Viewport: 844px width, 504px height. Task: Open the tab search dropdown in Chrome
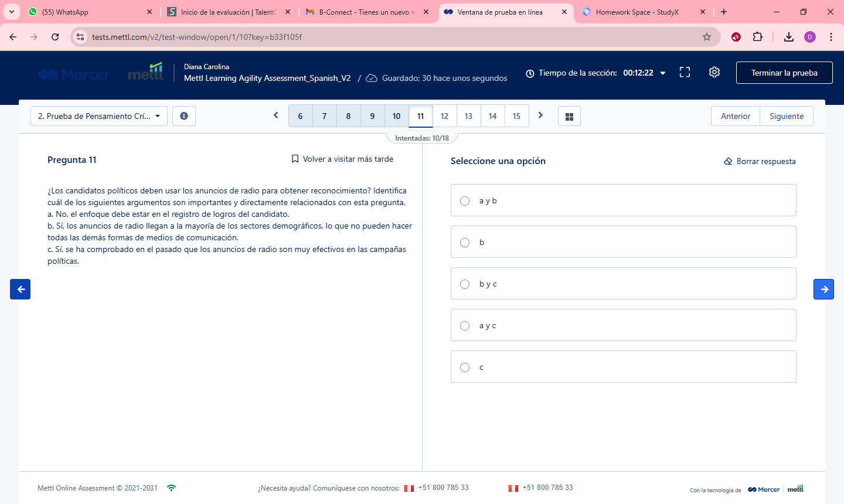[12, 12]
